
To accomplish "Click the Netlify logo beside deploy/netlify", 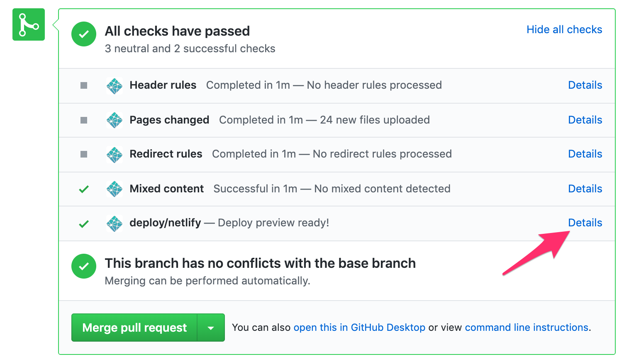I will pyautogui.click(x=115, y=223).
